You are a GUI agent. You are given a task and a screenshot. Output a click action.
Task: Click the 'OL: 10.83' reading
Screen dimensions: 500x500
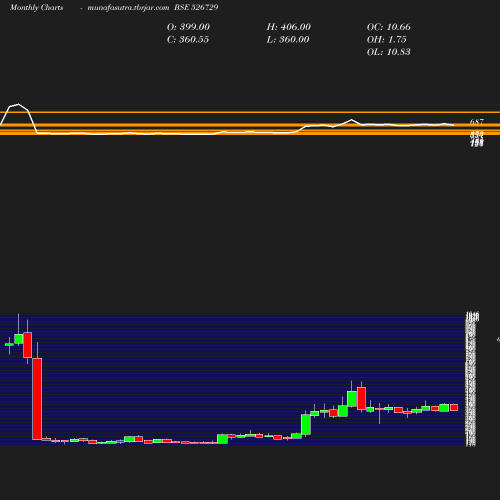tap(388, 52)
